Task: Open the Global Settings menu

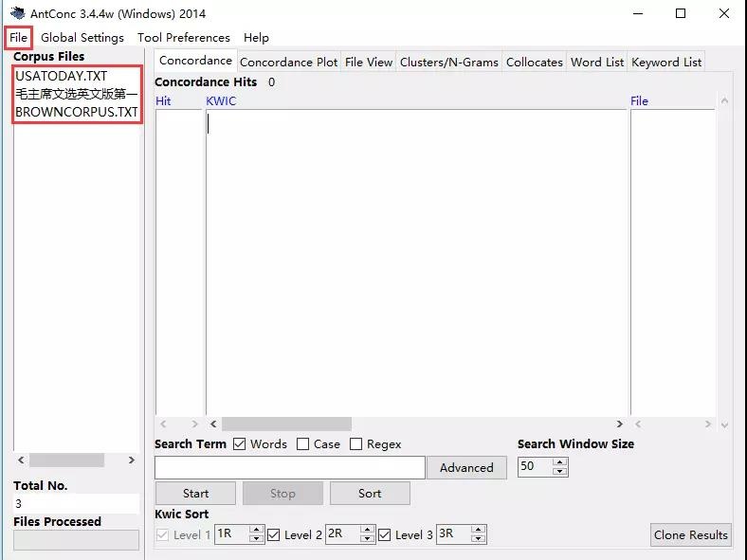Action: click(82, 38)
